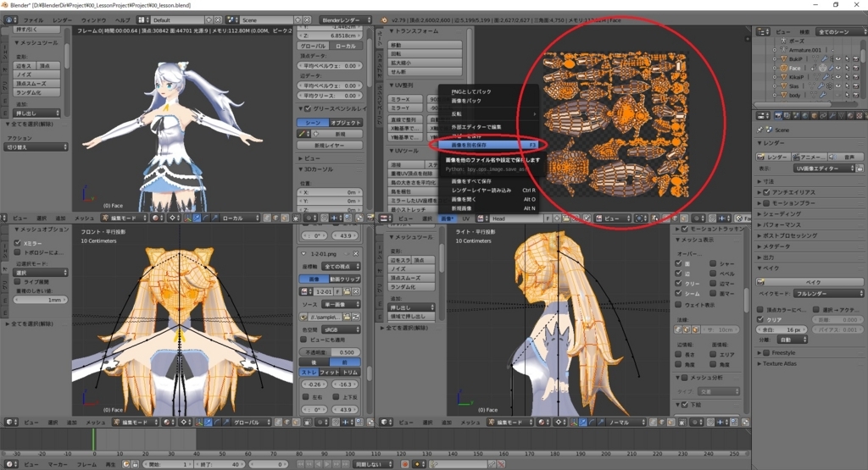Click the audio speaker icon in render panel
Viewport: 868px width, 470px height.
pos(832,157)
